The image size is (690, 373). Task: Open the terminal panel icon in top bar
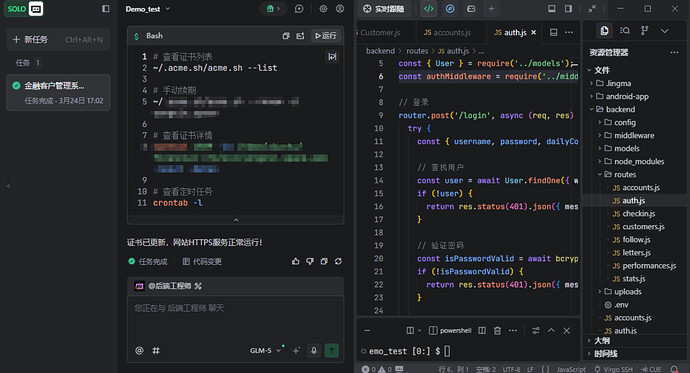[471, 9]
